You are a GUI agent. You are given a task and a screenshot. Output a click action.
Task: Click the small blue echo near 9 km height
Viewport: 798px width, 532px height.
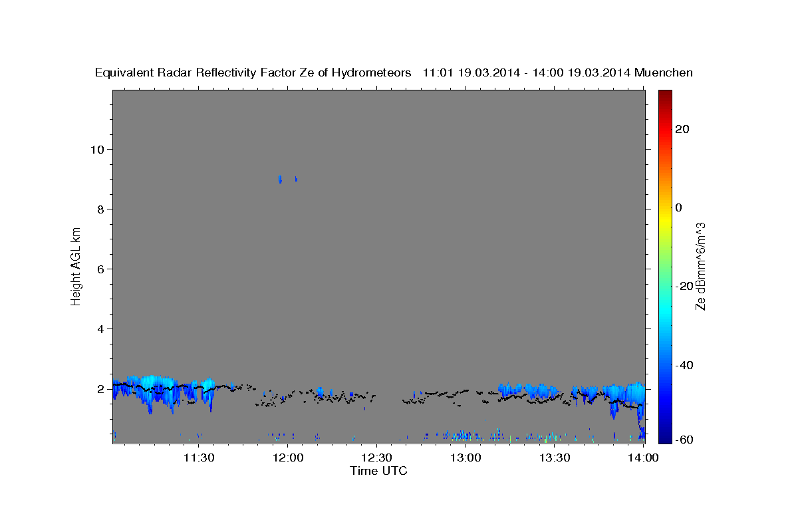click(280, 179)
